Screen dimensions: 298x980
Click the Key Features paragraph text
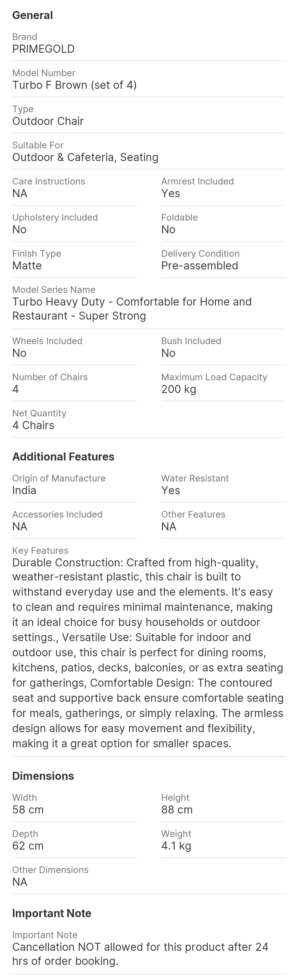pos(148,652)
